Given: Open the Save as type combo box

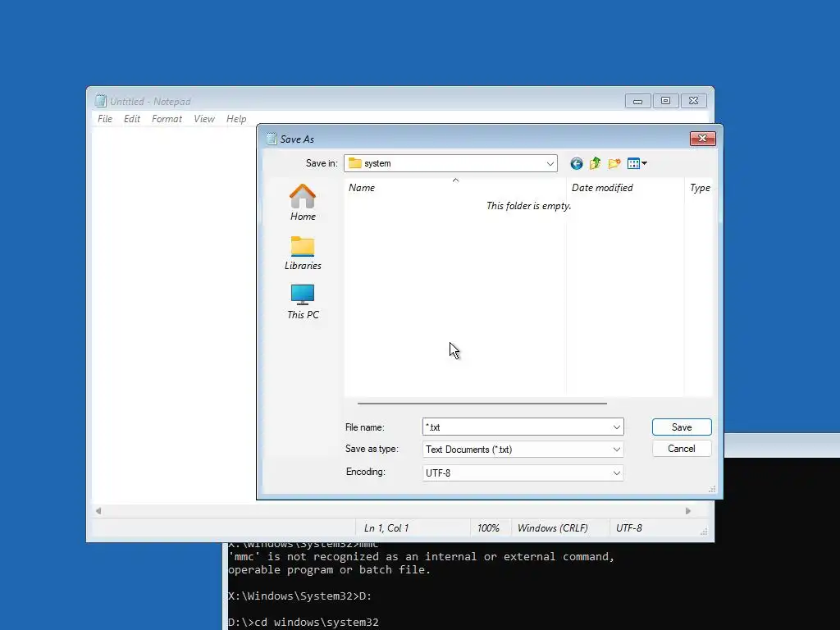Looking at the screenshot, I should click(x=523, y=450).
